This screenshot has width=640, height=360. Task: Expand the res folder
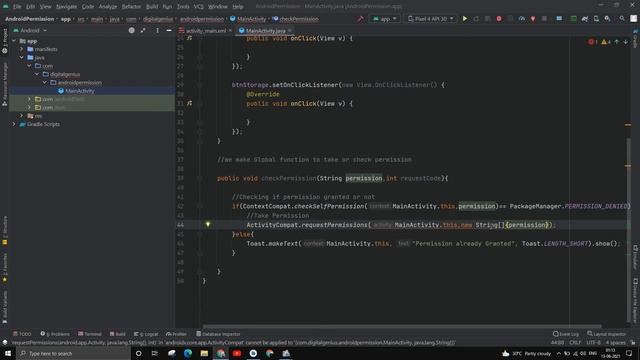click(x=22, y=116)
